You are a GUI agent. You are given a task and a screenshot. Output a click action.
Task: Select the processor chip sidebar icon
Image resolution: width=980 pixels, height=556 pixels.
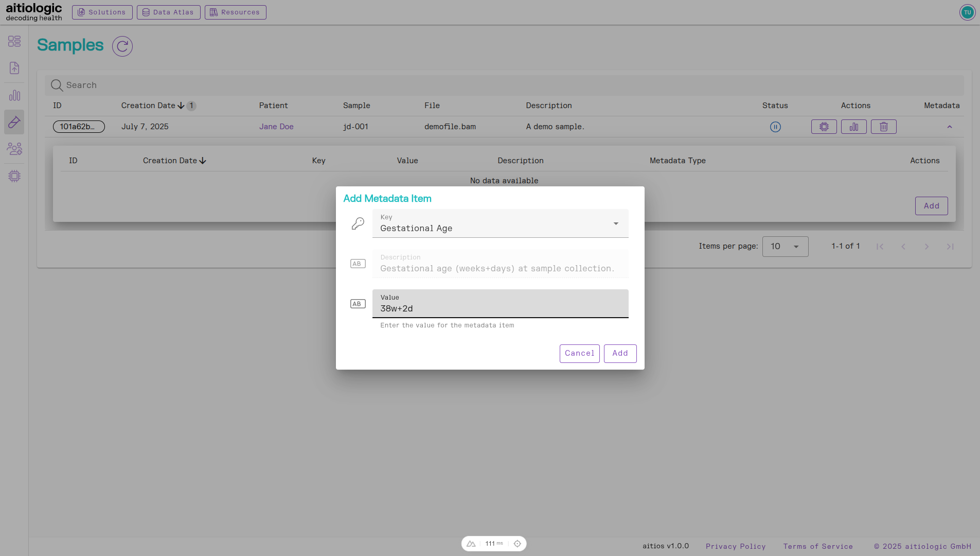[14, 176]
